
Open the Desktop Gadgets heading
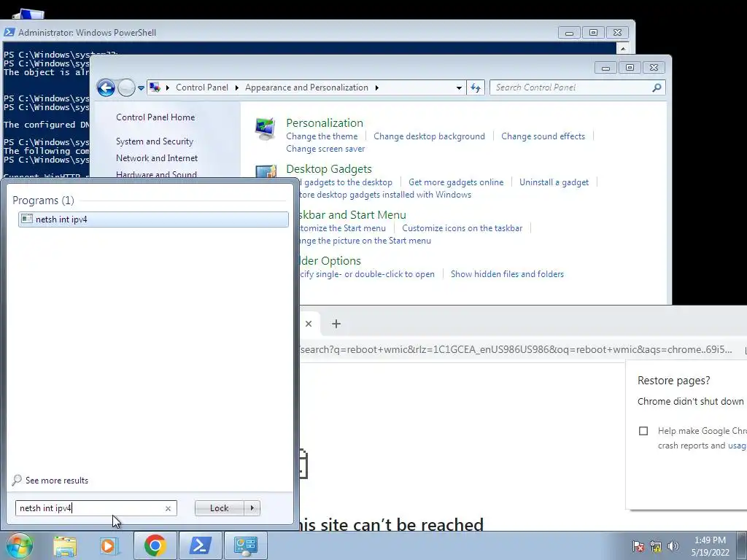click(329, 169)
